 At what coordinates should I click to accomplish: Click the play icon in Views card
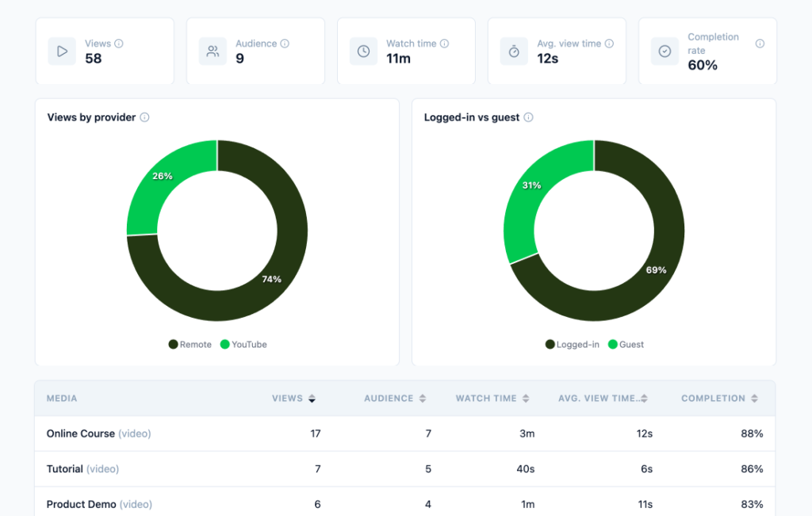tap(62, 52)
